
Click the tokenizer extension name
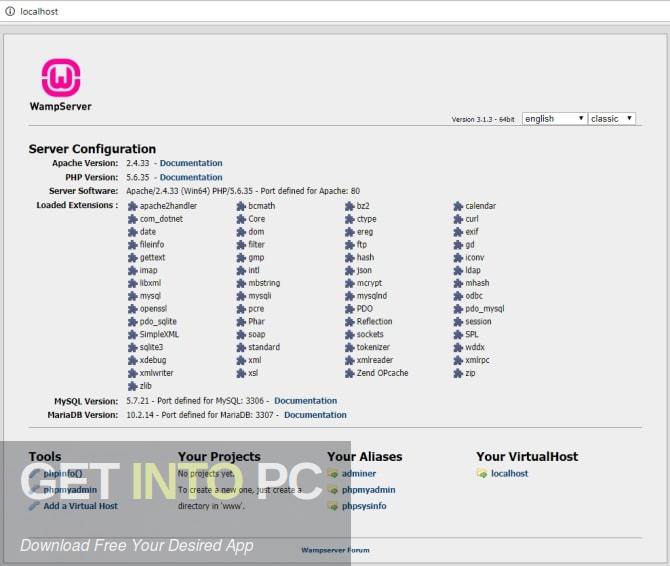(373, 347)
